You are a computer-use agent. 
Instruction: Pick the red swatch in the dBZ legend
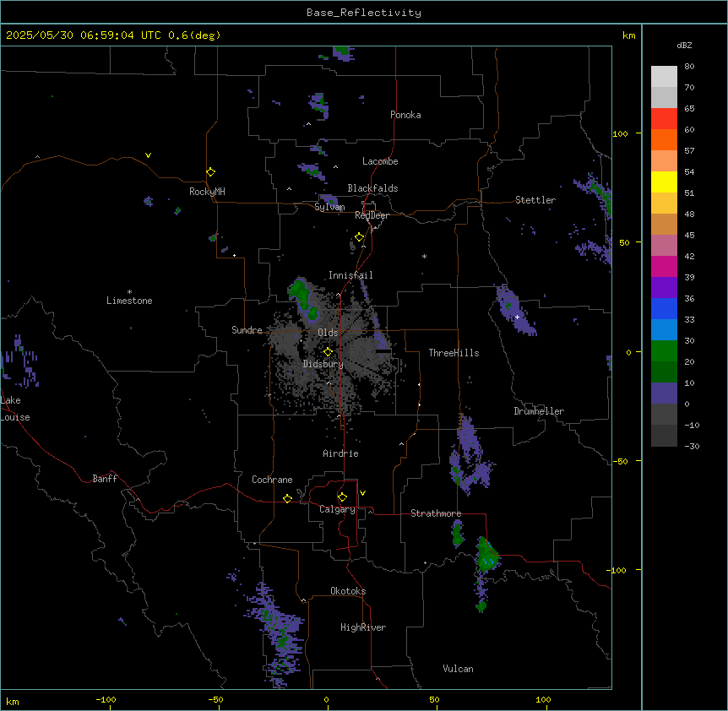pos(664,119)
